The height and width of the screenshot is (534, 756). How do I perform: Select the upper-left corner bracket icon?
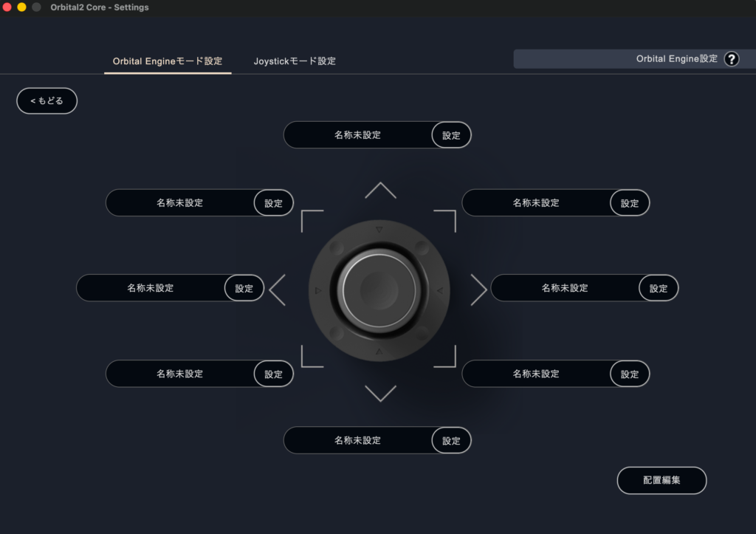[x=312, y=221]
